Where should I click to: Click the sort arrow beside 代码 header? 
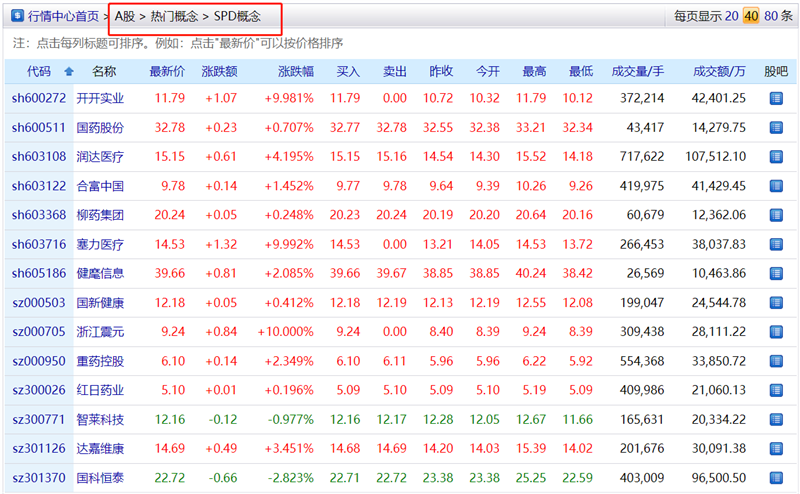pos(69,71)
